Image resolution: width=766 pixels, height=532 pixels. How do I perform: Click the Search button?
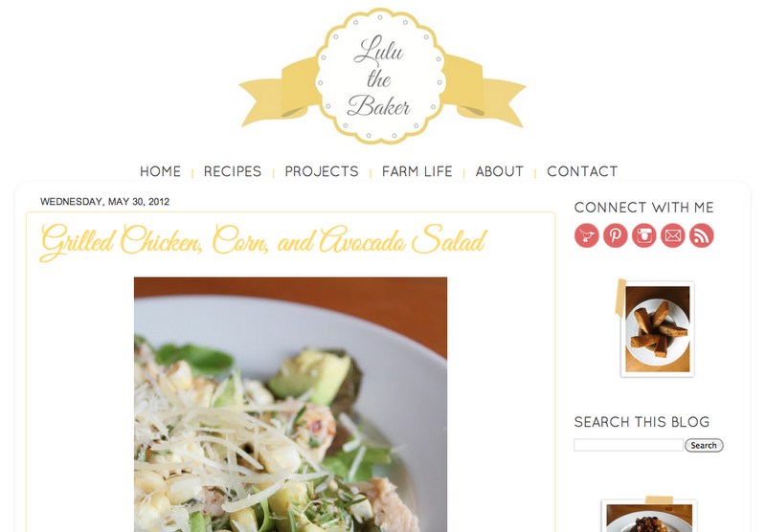[x=704, y=445]
